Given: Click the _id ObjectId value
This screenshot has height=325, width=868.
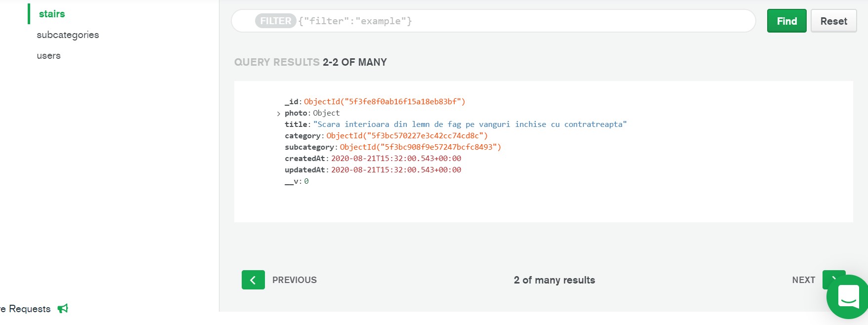Looking at the screenshot, I should point(385,102).
